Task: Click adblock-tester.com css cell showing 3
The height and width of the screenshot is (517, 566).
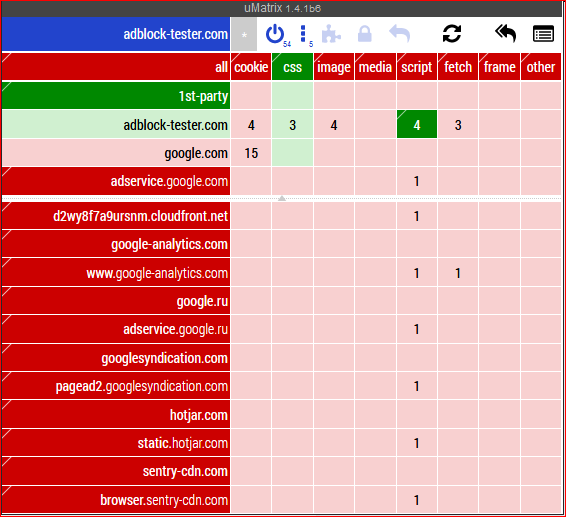Action: pyautogui.click(x=292, y=125)
